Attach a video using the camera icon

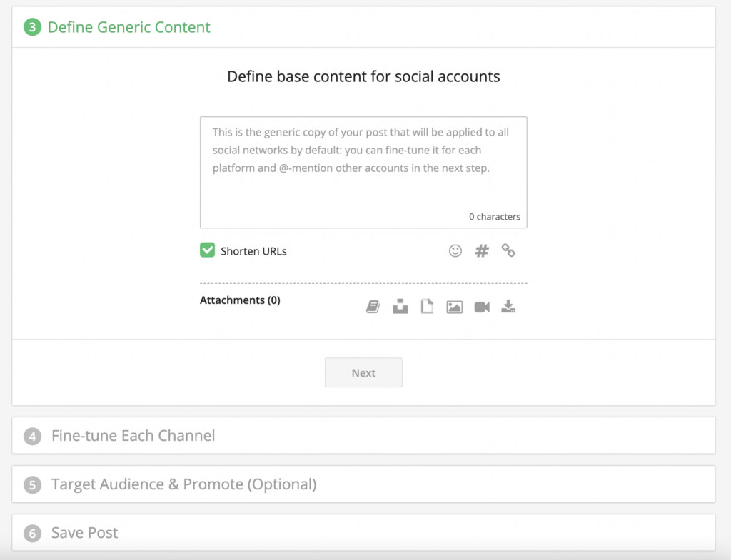pyautogui.click(x=481, y=306)
